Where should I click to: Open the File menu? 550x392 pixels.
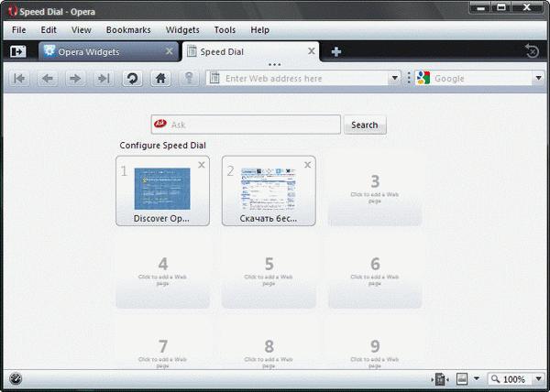(18, 30)
